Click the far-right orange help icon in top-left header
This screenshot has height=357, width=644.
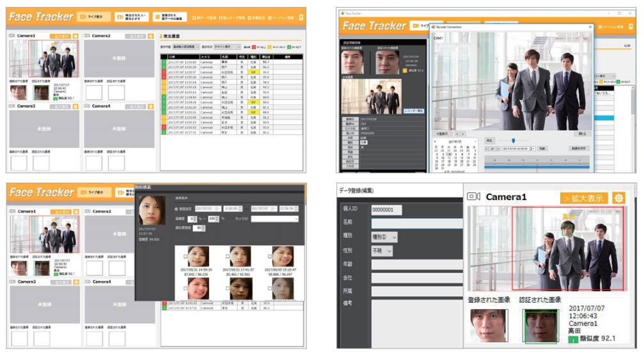[x=301, y=17]
